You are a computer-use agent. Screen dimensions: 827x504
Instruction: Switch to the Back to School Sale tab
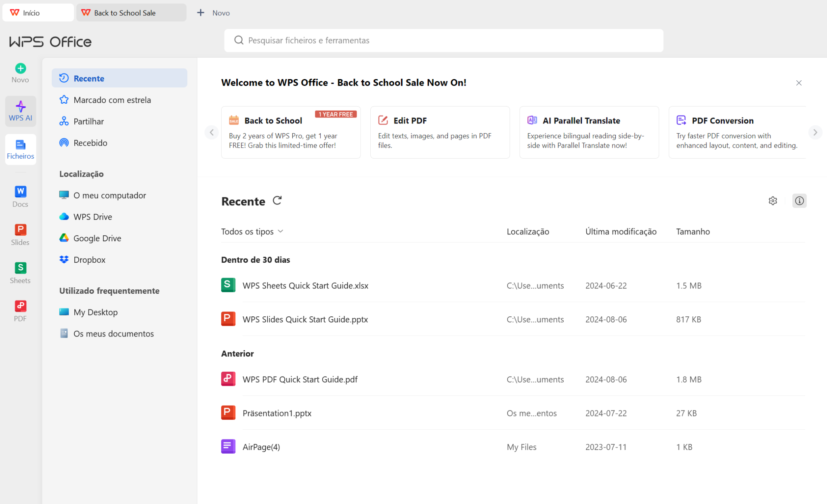click(131, 13)
